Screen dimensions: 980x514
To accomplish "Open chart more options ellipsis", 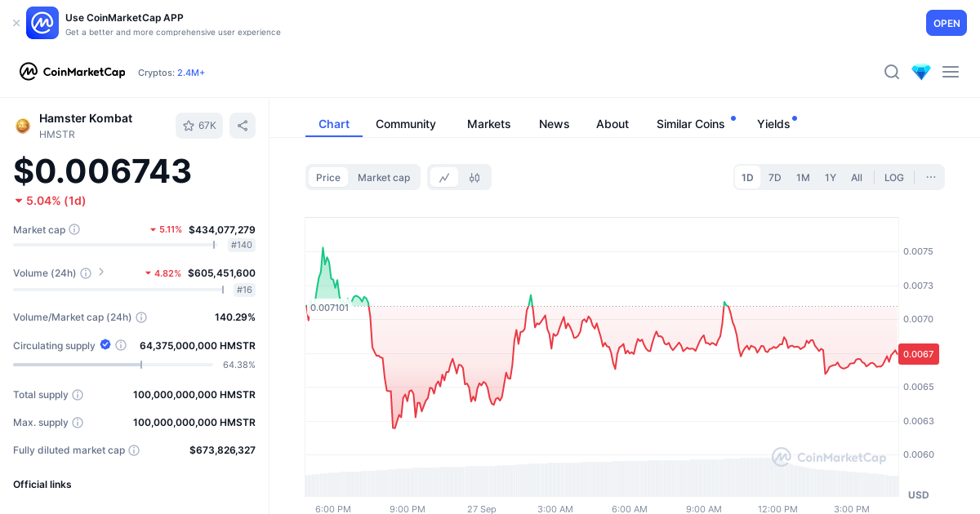I will 931,177.
